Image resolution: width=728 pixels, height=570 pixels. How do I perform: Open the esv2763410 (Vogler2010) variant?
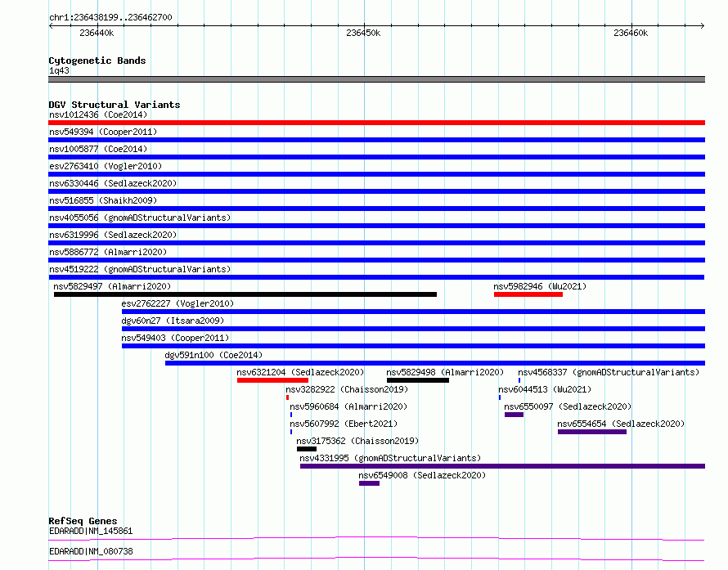coord(106,166)
